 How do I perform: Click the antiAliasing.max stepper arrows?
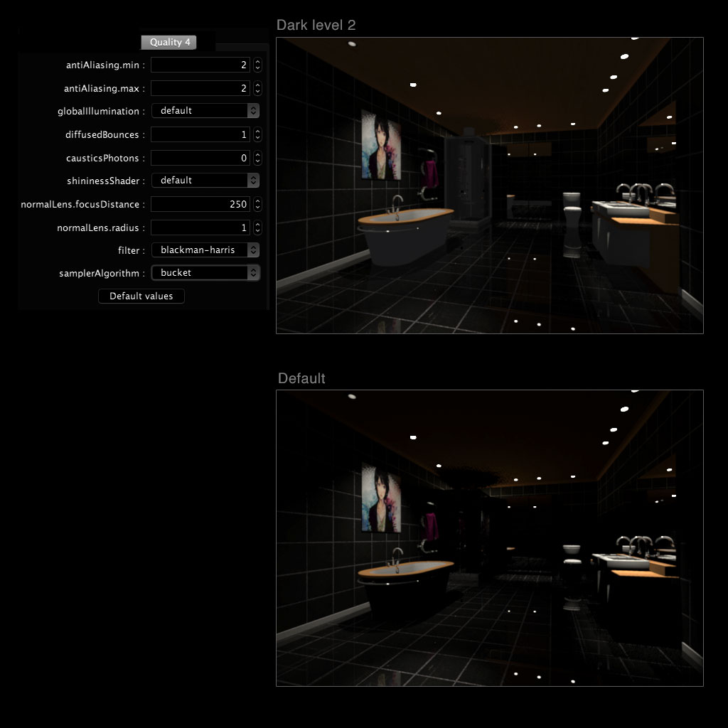coord(257,88)
